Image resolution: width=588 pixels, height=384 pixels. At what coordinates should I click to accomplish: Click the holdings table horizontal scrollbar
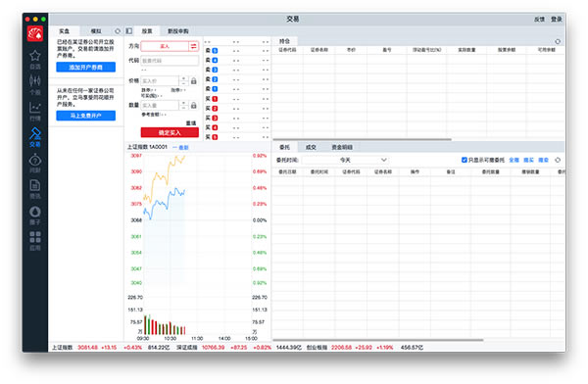363,139
